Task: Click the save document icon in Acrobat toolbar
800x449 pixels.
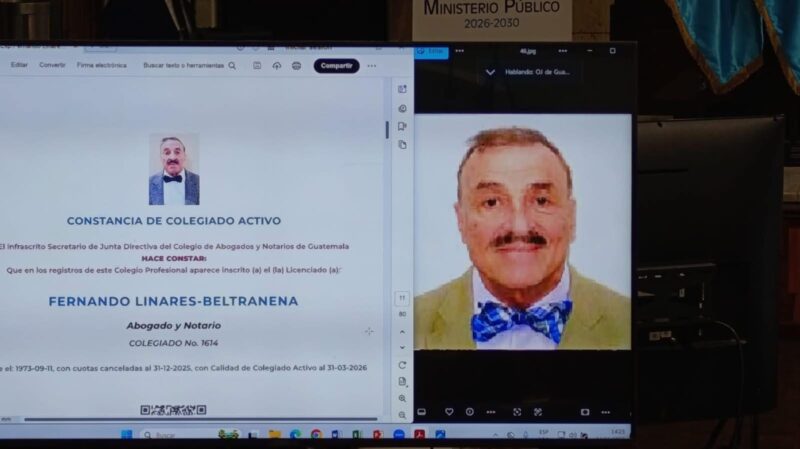Action: (257, 66)
